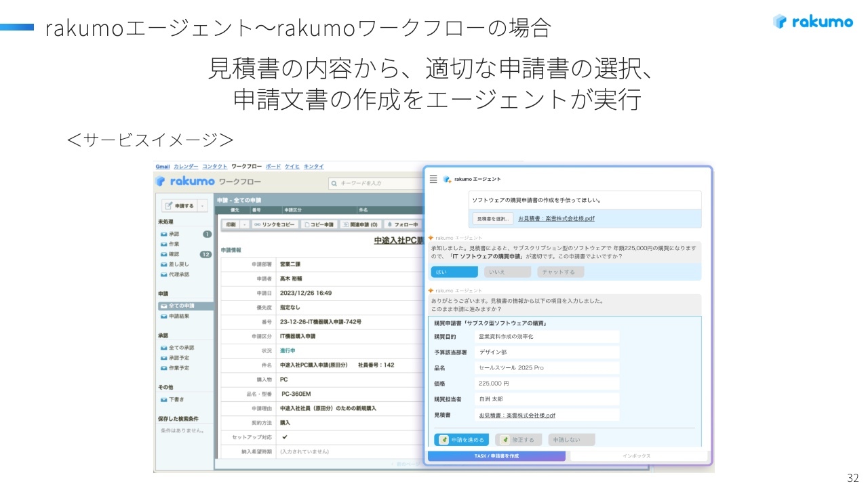Click 件名 column header
This screenshot has height=488, width=868.
pyautogui.click(x=363, y=210)
